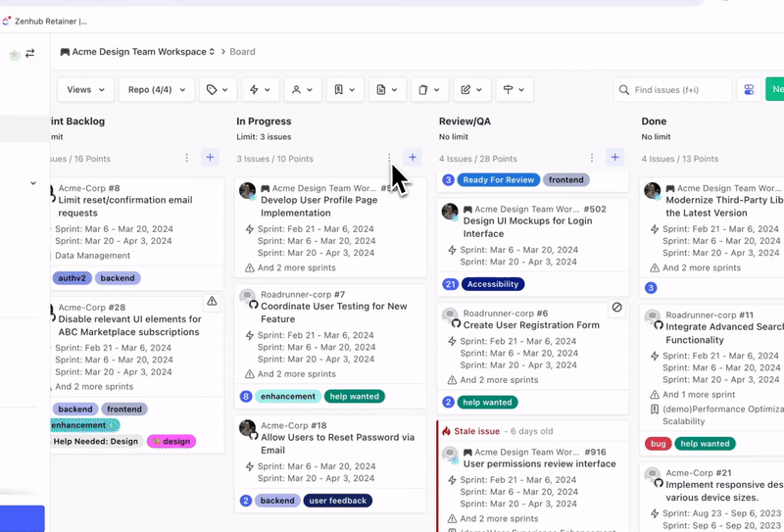784x532 pixels.
Task: Click estimate badge 3 on Modernize Third-Party card
Action: tap(651, 288)
